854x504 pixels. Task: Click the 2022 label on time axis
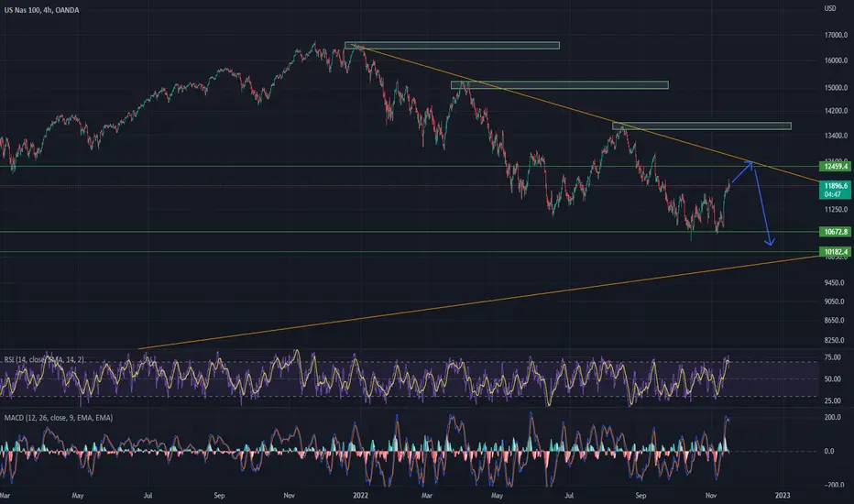click(x=360, y=495)
